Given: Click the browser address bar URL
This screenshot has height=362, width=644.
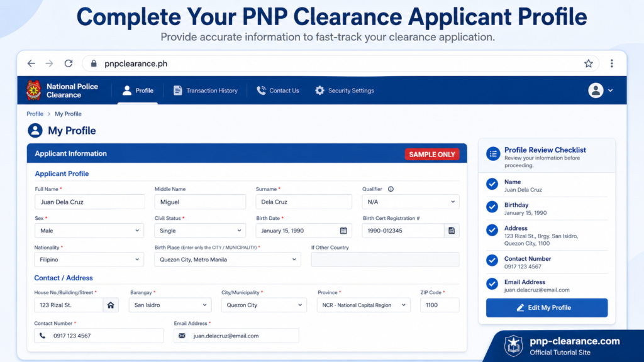Looking at the screenshot, I should (x=136, y=63).
